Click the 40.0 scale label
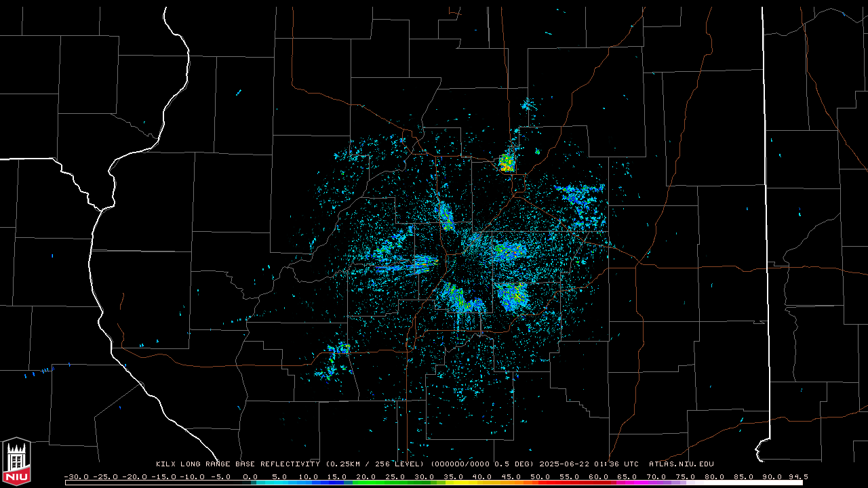 coord(484,476)
